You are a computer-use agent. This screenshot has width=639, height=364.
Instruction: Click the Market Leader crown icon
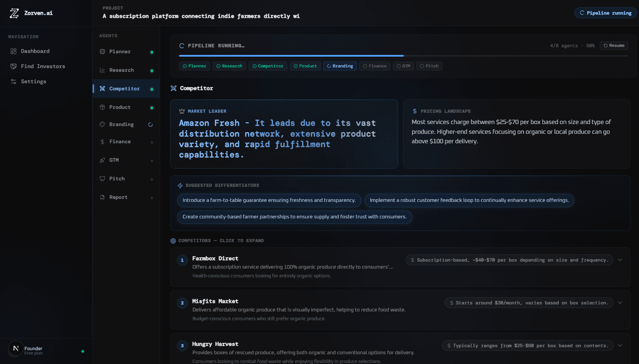coord(182,111)
